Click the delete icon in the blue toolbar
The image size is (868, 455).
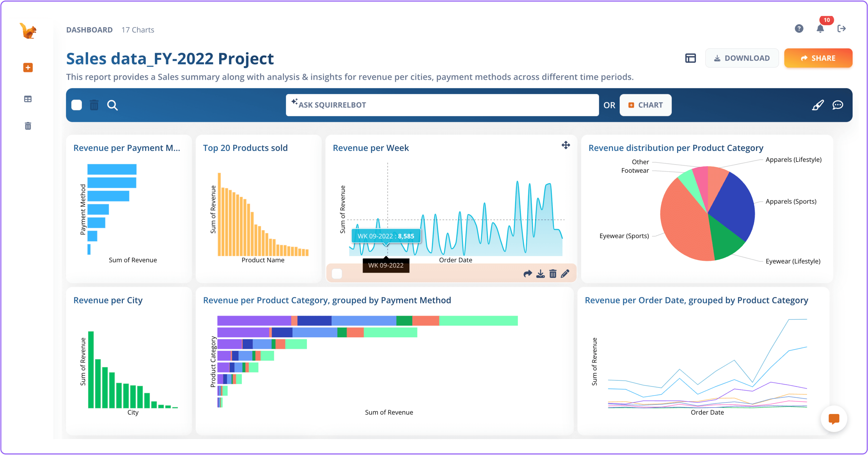click(x=94, y=105)
